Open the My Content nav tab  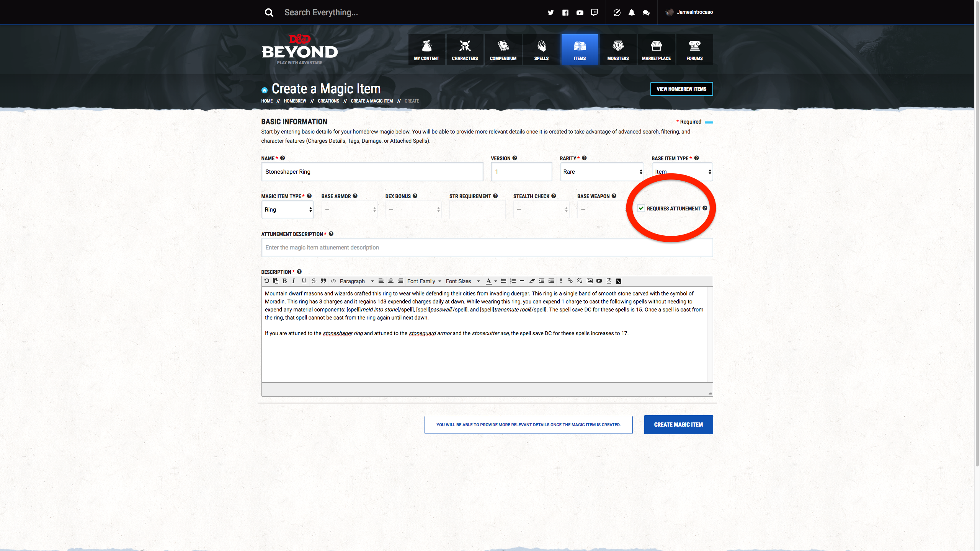(x=426, y=49)
